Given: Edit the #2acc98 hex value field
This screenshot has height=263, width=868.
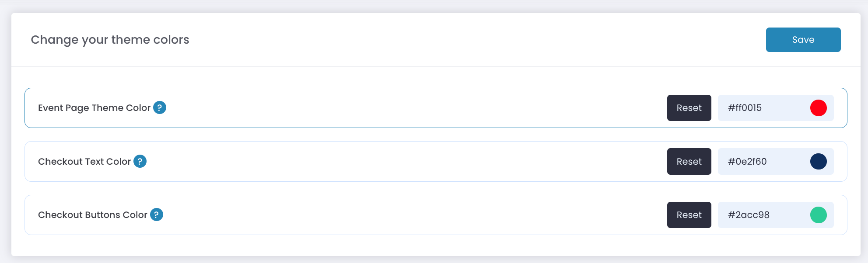Looking at the screenshot, I should 761,215.
